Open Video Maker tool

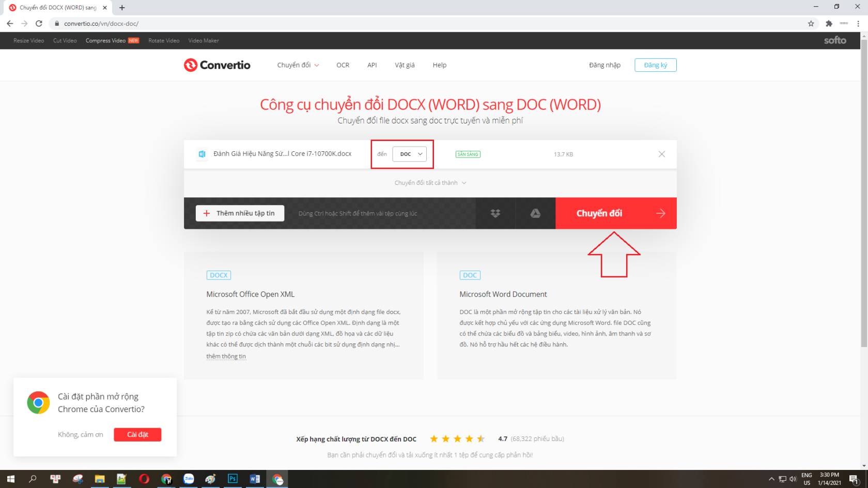[204, 41]
